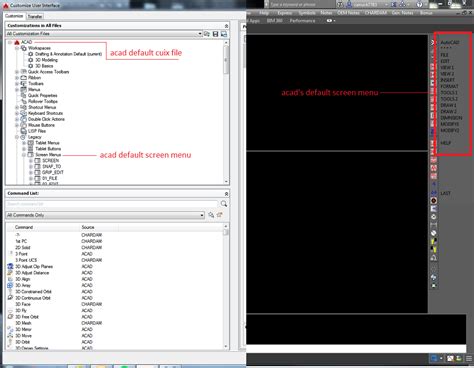Click the ACAD red logo tree icon

17,42
